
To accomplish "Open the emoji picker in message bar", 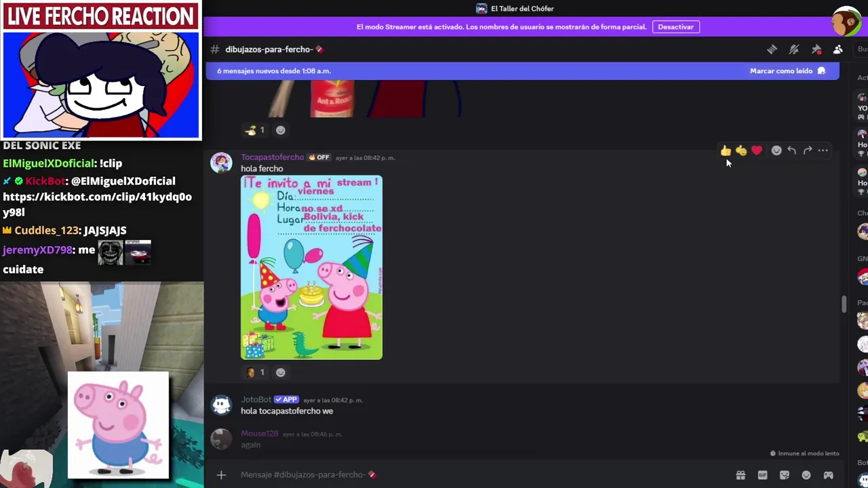I will 806,475.
